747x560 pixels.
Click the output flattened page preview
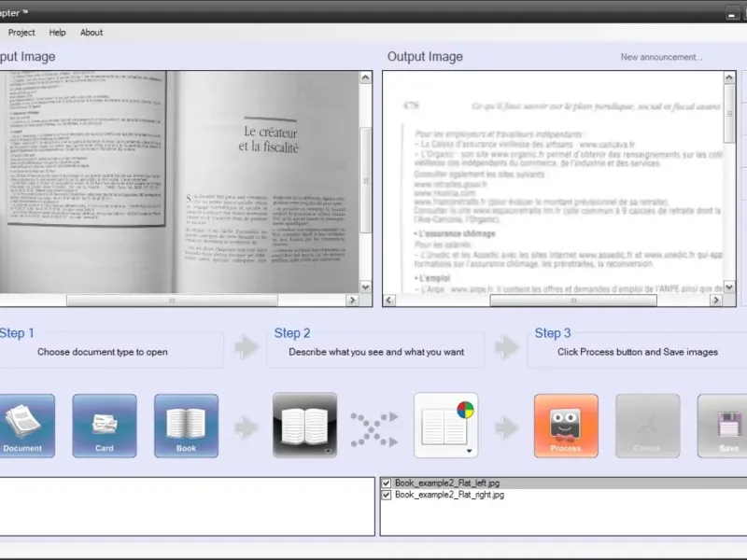point(553,182)
